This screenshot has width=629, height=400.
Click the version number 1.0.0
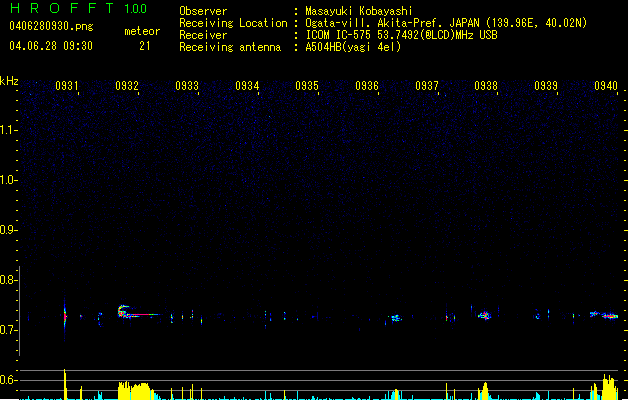point(135,8)
